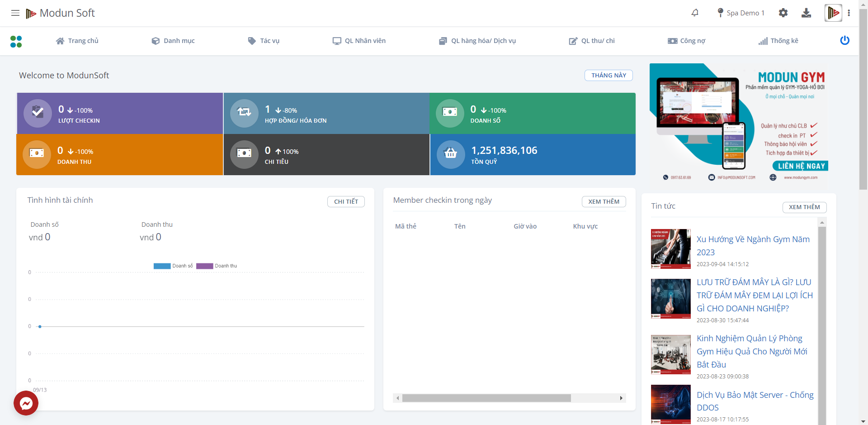Click the notification bell icon
The height and width of the screenshot is (425, 868).
point(695,13)
